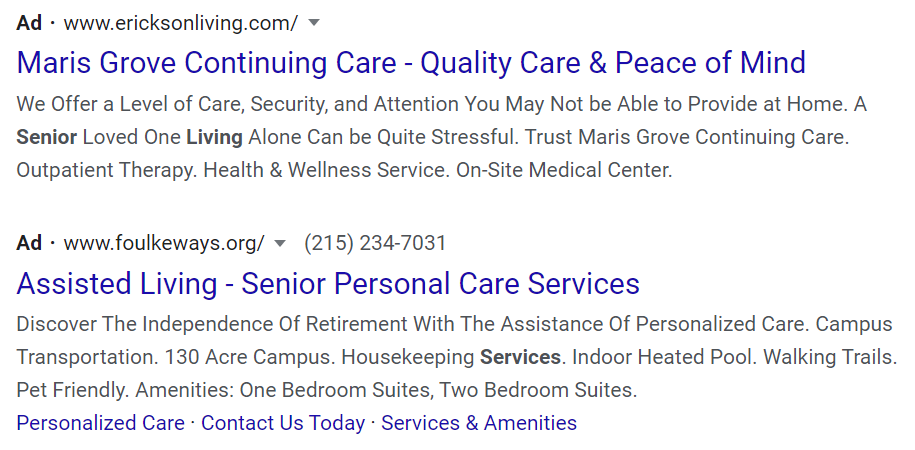Click the Assisted Living Senior Personal Care headline
This screenshot has height=450, width=915.
(x=328, y=283)
